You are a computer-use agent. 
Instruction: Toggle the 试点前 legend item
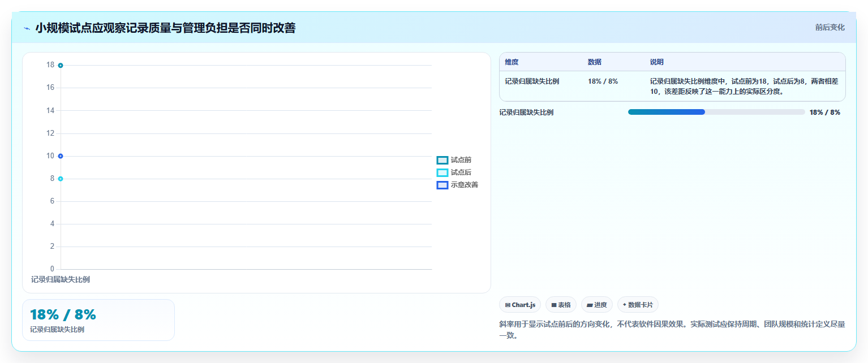coord(454,160)
